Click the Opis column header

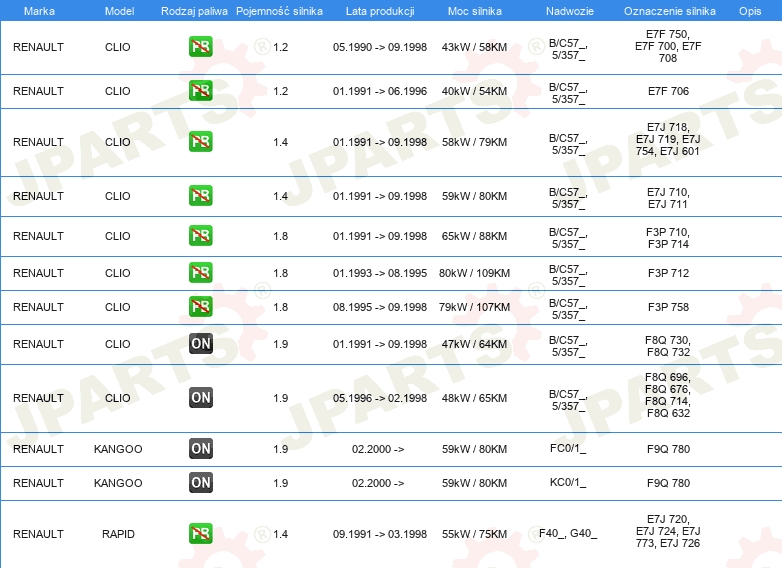coord(750,11)
